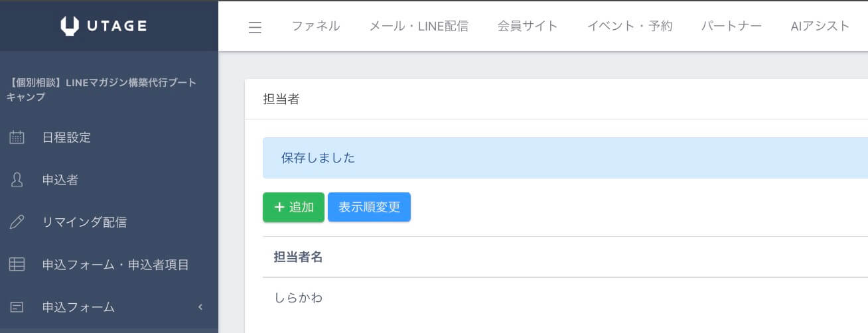This screenshot has width=868, height=333.
Task: Select the イベント・予約 menu item
Action: [x=630, y=26]
